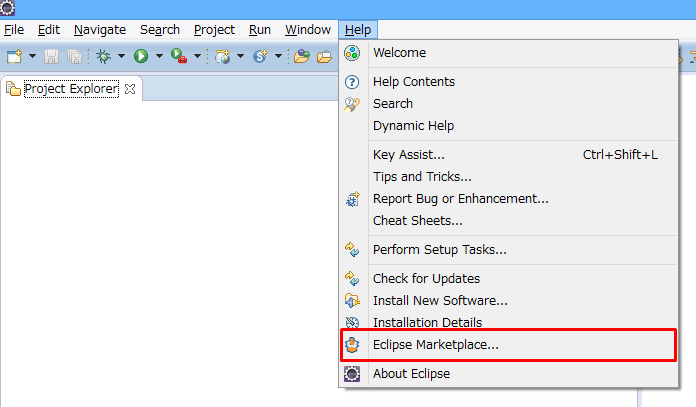
Task: Select Check for Updates
Action: coord(508,279)
